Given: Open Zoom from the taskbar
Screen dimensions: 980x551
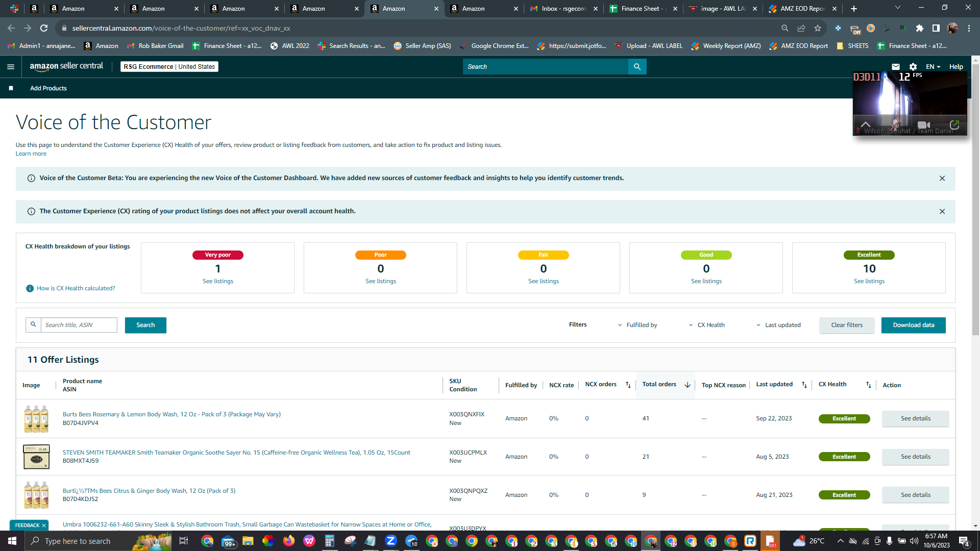Looking at the screenshot, I should (x=391, y=541).
